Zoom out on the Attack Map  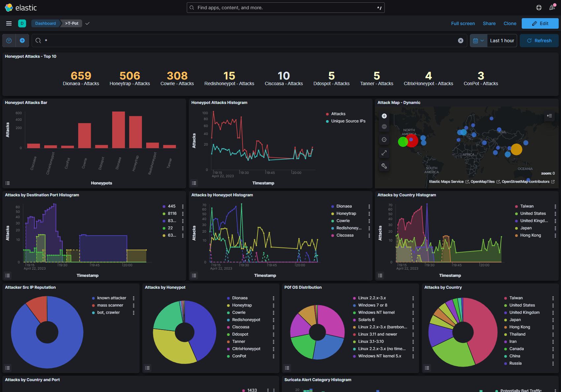tap(384, 126)
